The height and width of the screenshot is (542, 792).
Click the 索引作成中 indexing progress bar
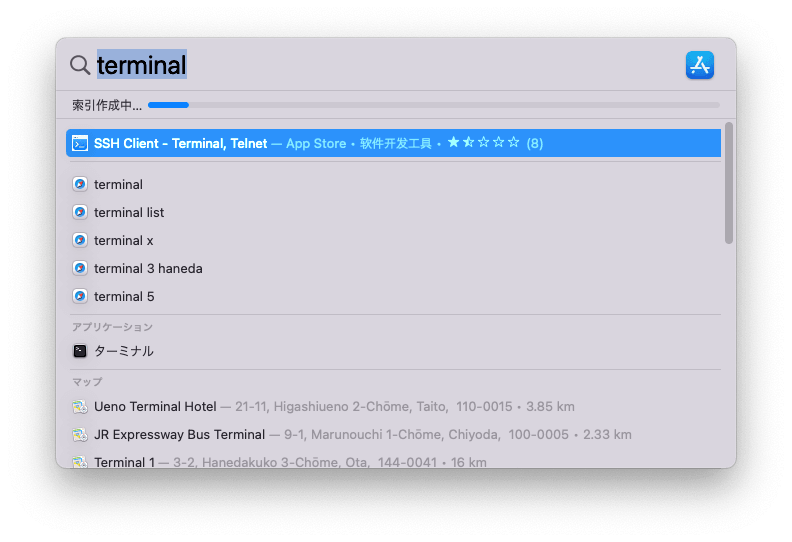tap(434, 105)
